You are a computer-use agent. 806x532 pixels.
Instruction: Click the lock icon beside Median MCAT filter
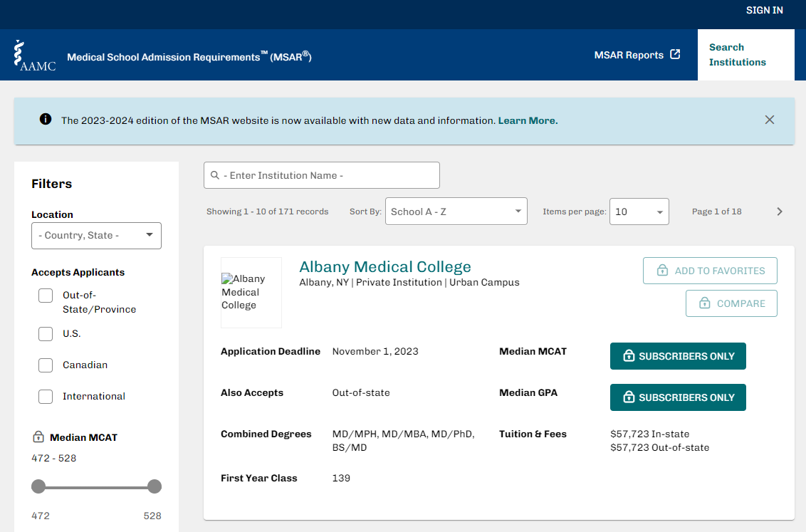[38, 437]
